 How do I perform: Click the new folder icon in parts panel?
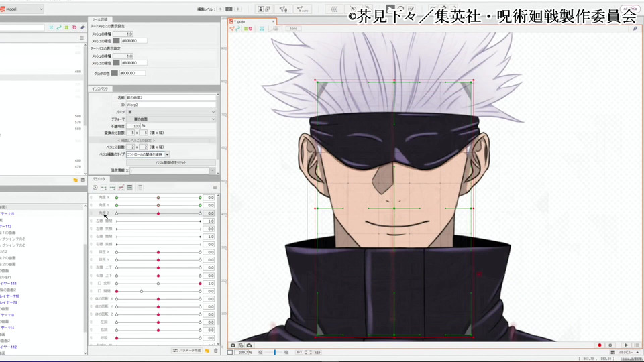(76, 180)
